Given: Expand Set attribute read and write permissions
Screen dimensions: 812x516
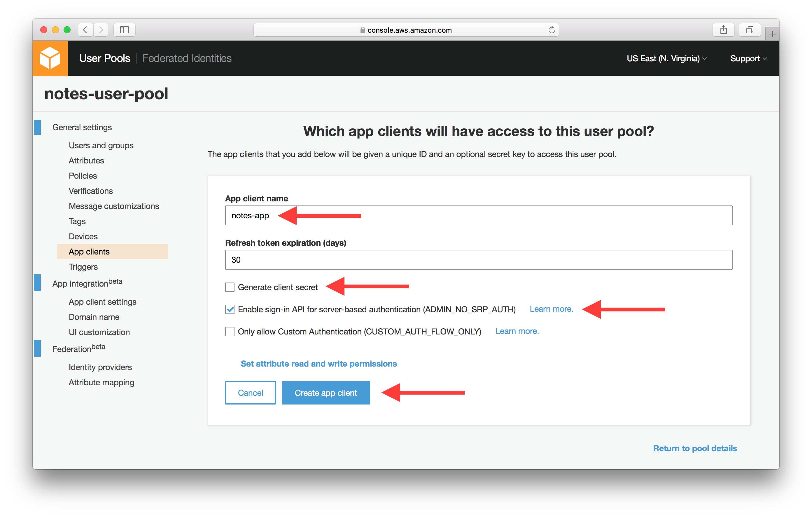Looking at the screenshot, I should coord(318,363).
